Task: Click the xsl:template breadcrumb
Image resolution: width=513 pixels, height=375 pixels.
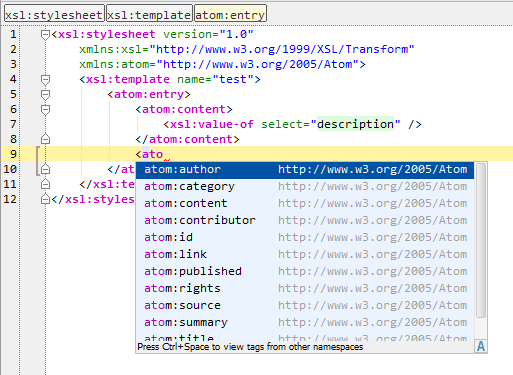Action: (149, 13)
